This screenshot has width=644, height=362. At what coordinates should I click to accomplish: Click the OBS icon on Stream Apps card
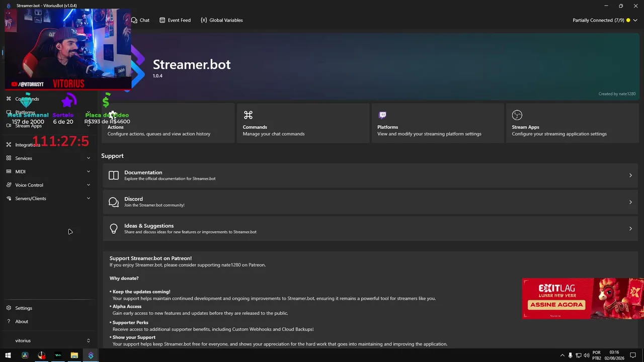(x=517, y=115)
